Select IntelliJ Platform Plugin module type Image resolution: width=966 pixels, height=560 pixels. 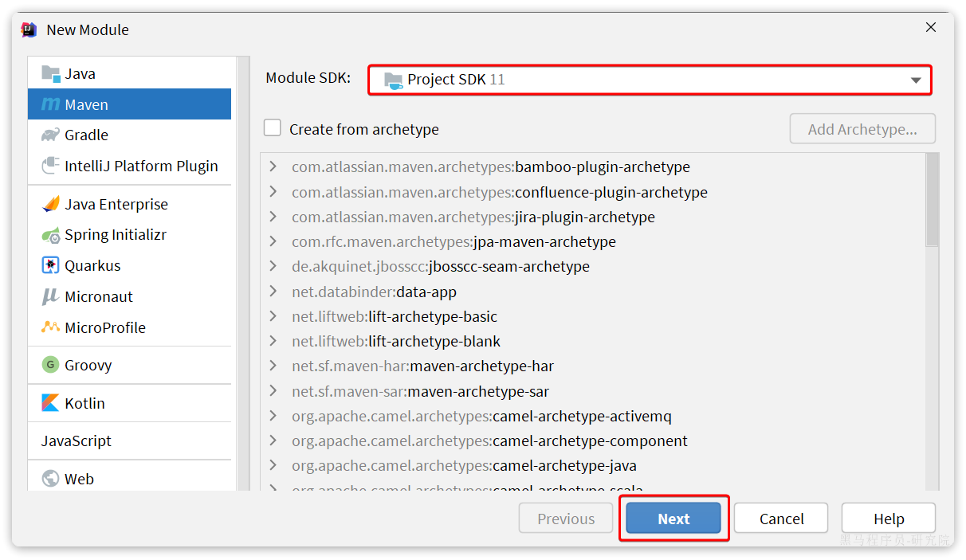[x=130, y=166]
